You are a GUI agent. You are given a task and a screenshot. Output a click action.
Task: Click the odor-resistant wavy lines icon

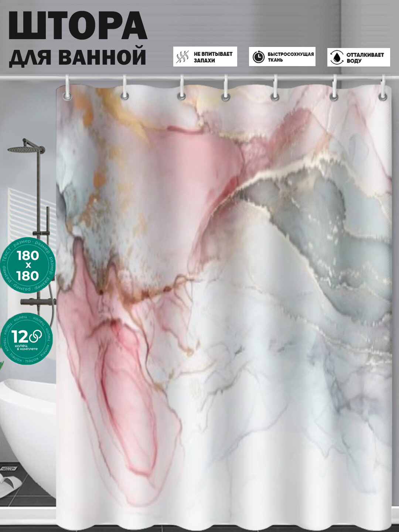click(182, 57)
